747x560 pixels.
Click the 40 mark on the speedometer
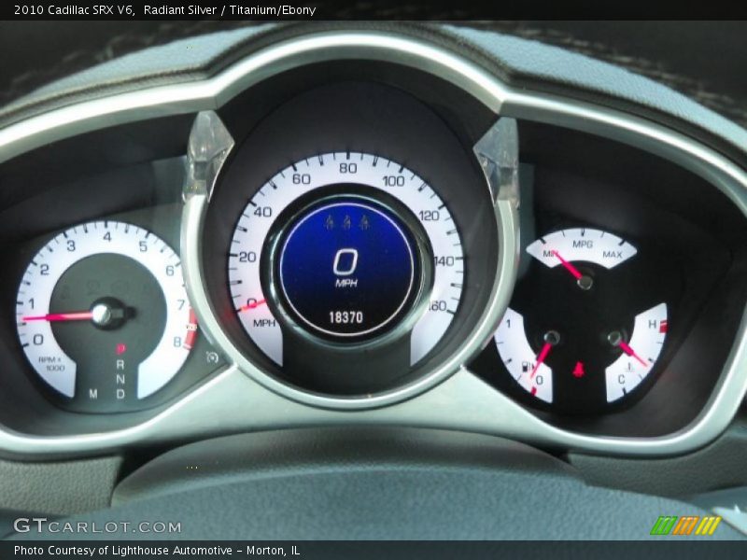click(x=262, y=212)
